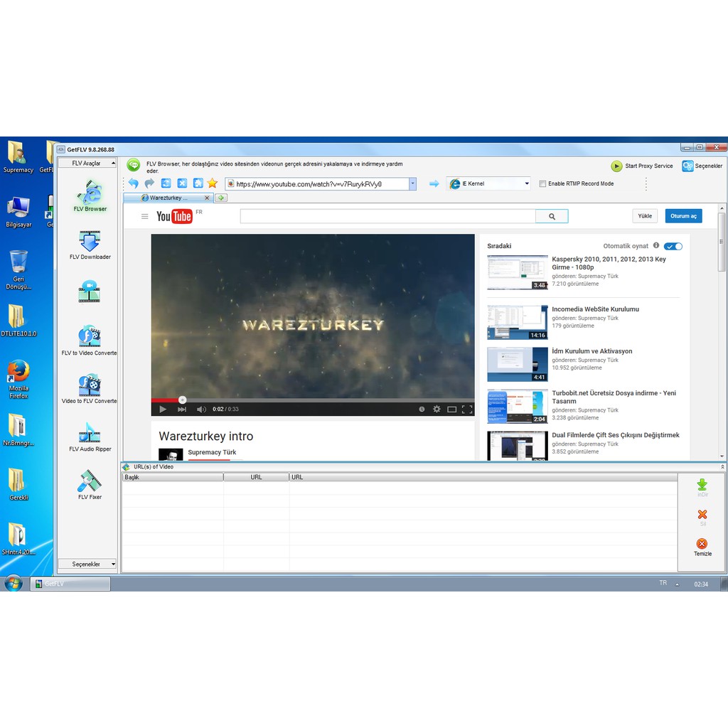Open the İdm Kurulum ve Aktivasyon thumbnail
The width and height of the screenshot is (728, 728).
point(518,365)
